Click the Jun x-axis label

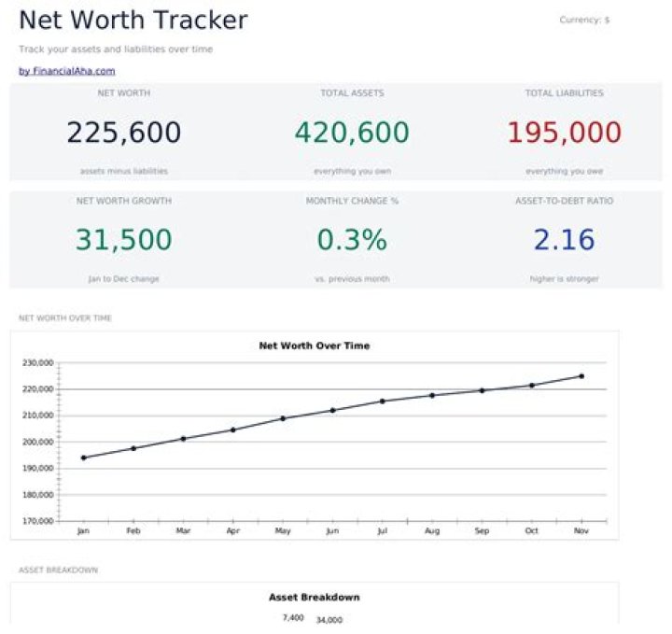point(332,531)
